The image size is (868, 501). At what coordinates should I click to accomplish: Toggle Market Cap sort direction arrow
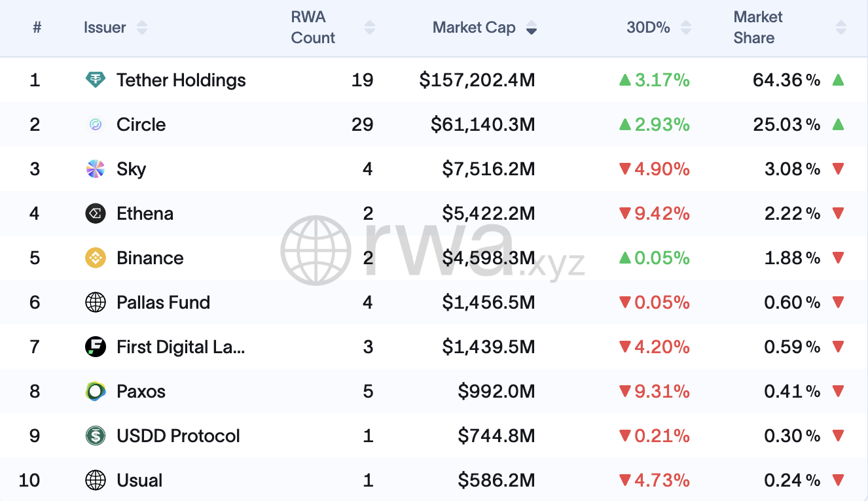pos(532,28)
